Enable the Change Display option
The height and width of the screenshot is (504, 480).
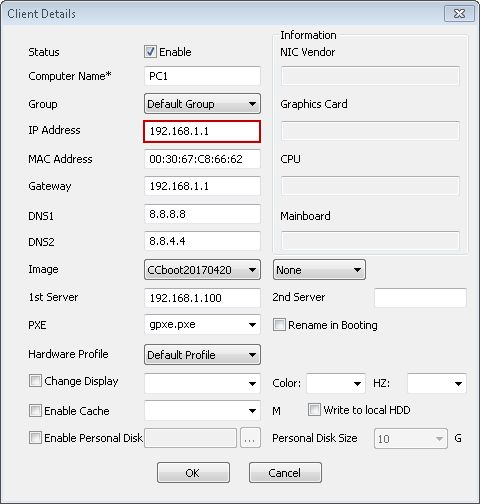coord(35,381)
